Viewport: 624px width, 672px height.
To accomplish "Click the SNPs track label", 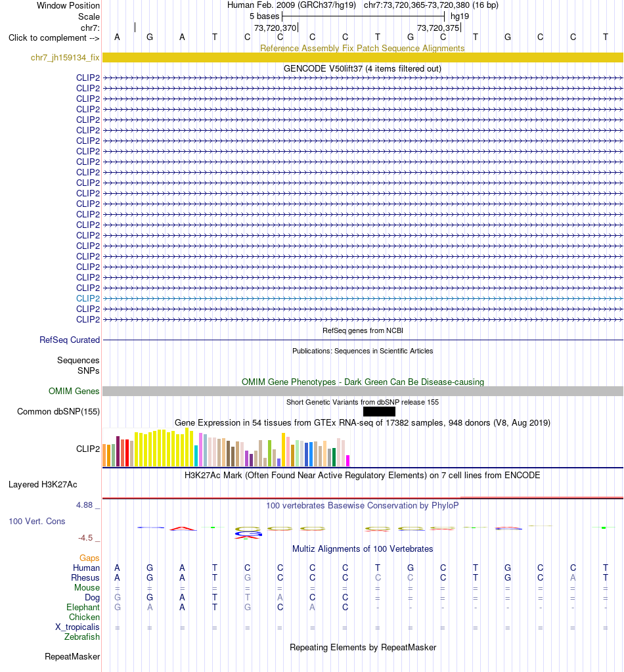I will (x=88, y=370).
